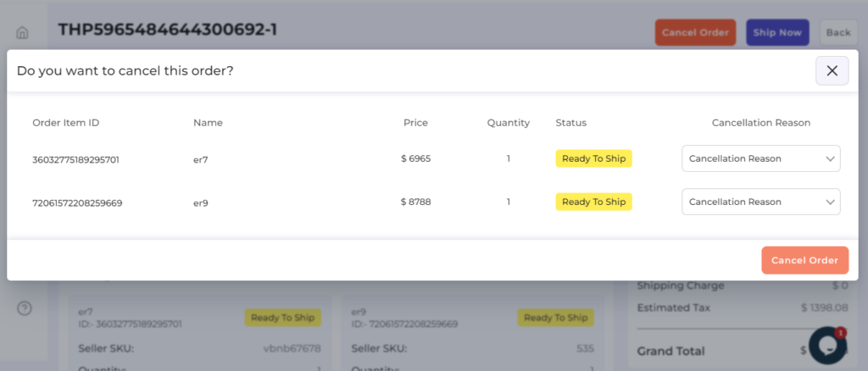Go back using the Back button
868x371 pixels.
837,32
